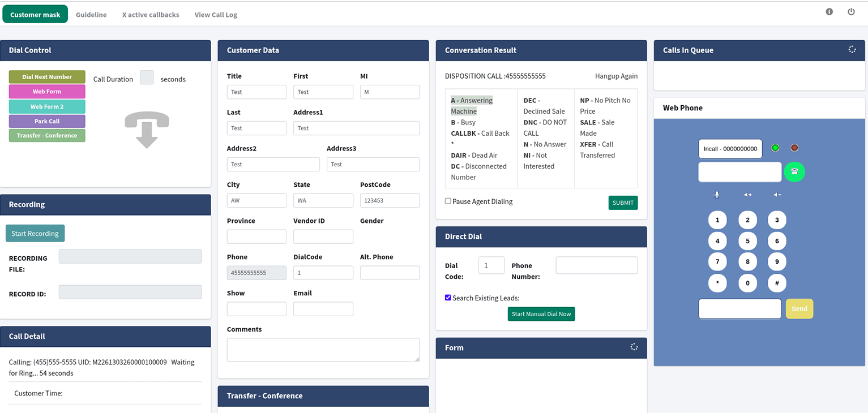Select DEC - Declined Sale disposition

point(544,106)
